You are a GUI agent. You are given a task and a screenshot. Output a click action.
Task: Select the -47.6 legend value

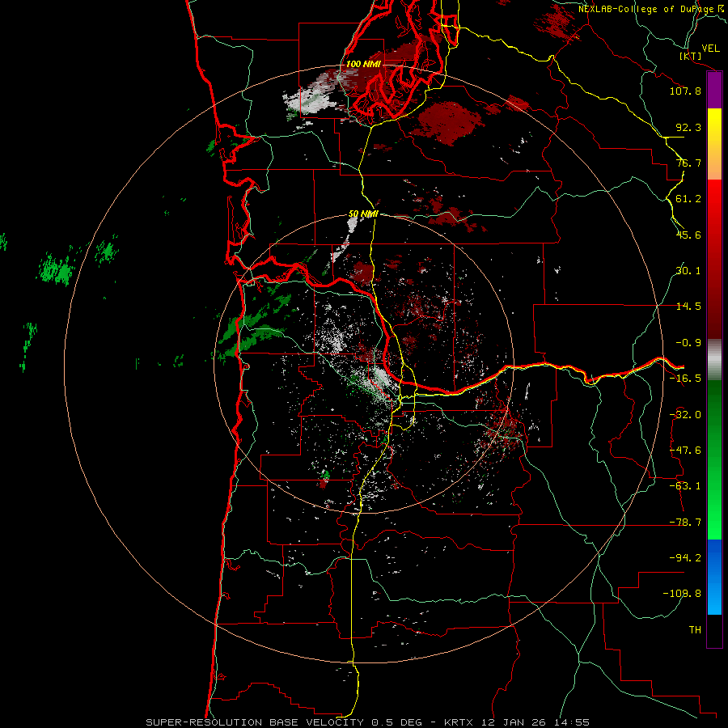685,451
